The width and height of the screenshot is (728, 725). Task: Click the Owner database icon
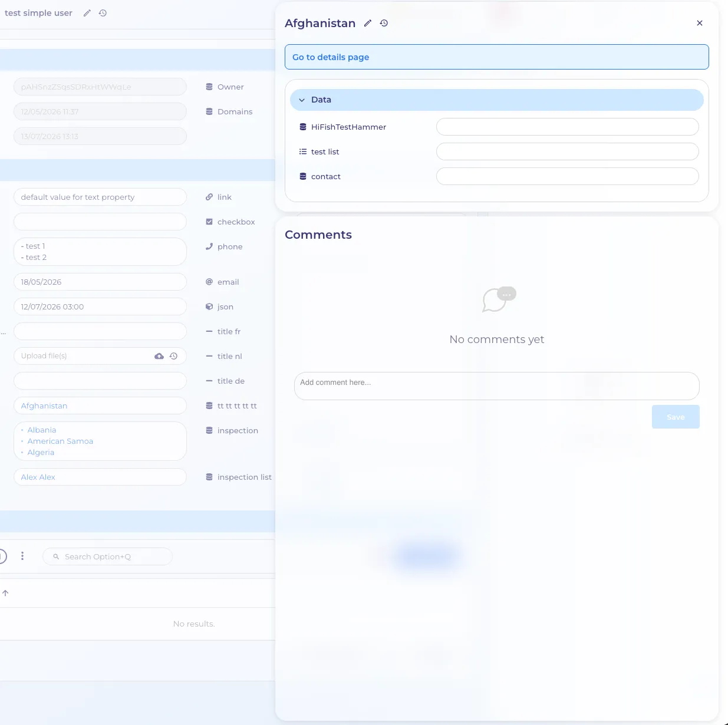pyautogui.click(x=209, y=87)
